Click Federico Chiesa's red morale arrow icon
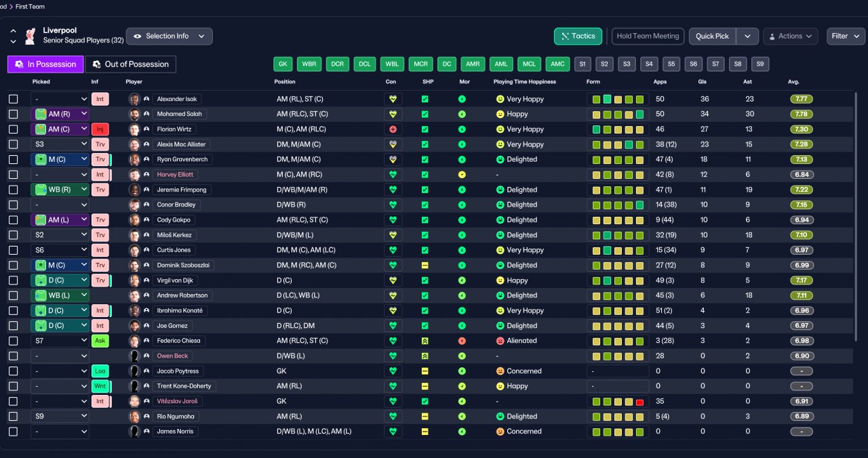This screenshot has width=868, height=458. (x=462, y=341)
